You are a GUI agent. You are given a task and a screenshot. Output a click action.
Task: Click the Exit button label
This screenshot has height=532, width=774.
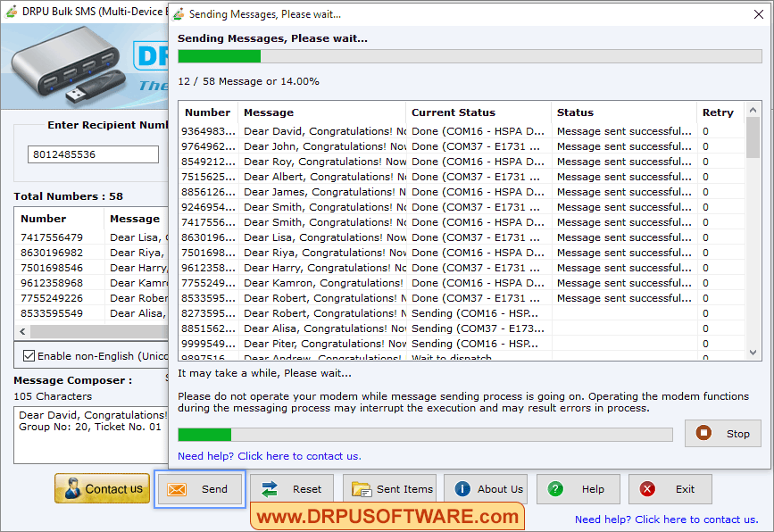point(685,489)
